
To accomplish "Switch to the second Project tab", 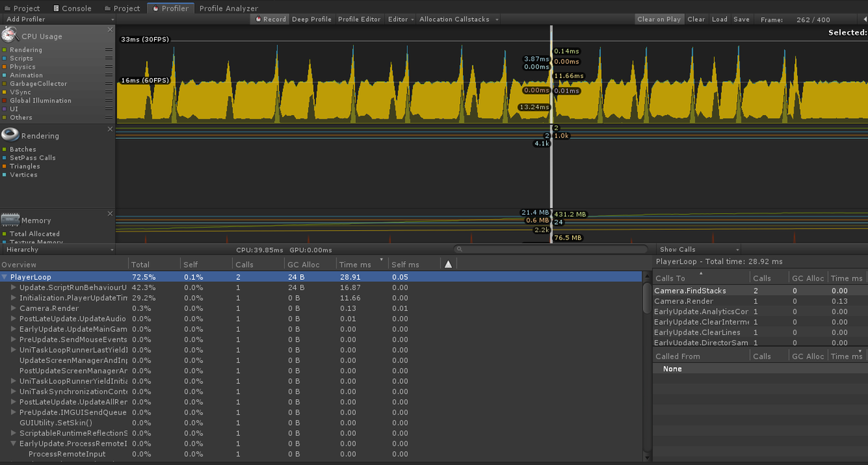I will tap(122, 8).
